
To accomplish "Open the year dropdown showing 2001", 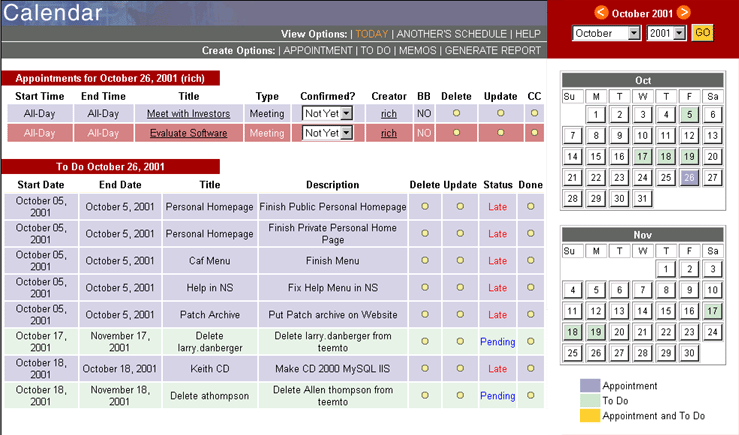I will pyautogui.click(x=666, y=33).
